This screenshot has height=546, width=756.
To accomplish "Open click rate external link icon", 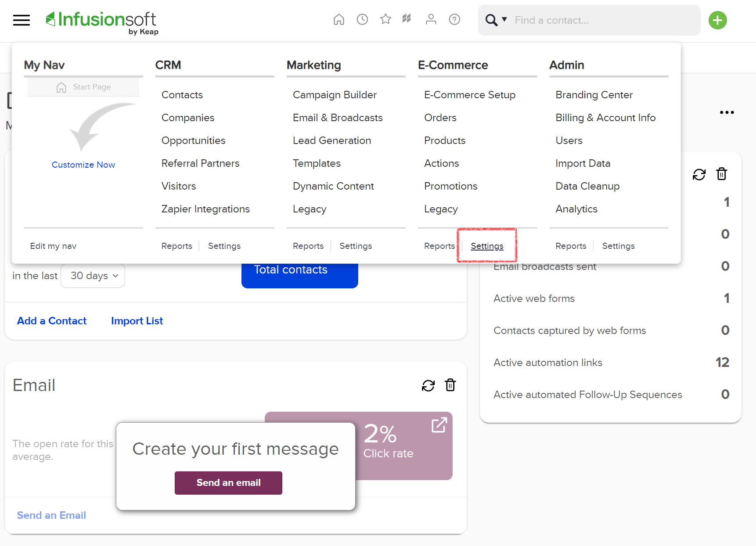I will tap(439, 425).
